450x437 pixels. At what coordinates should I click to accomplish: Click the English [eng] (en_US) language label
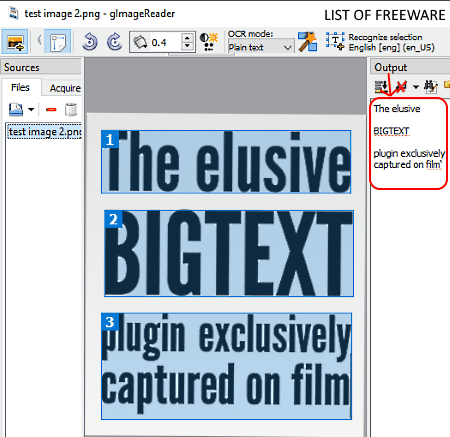click(x=392, y=48)
